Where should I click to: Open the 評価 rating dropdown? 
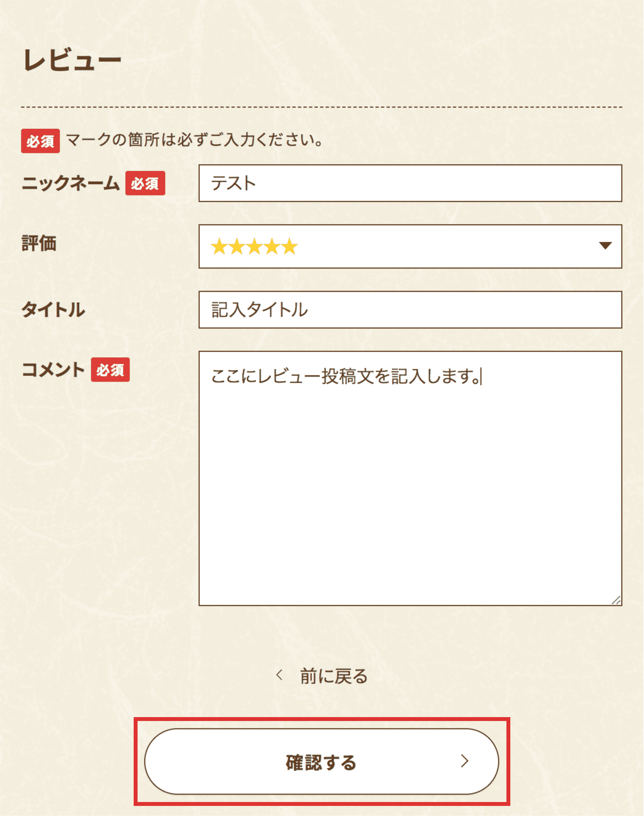coord(411,246)
